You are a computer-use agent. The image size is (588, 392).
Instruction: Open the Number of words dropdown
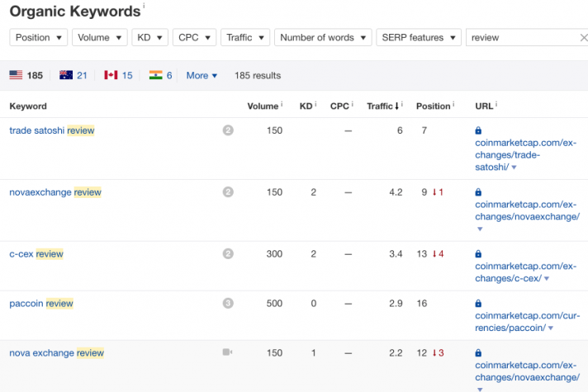[323, 37]
